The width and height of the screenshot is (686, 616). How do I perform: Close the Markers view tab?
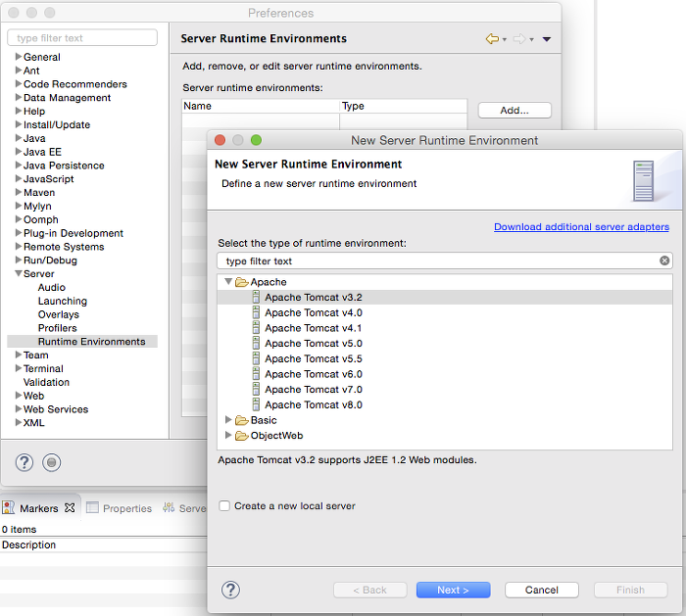click(70, 507)
